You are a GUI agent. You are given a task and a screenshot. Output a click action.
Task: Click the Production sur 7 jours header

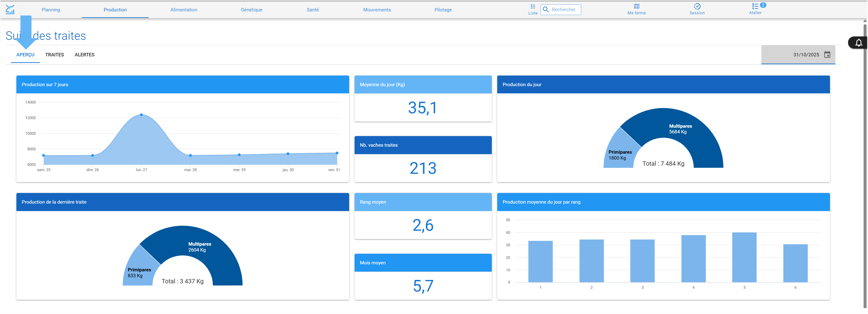(x=183, y=85)
